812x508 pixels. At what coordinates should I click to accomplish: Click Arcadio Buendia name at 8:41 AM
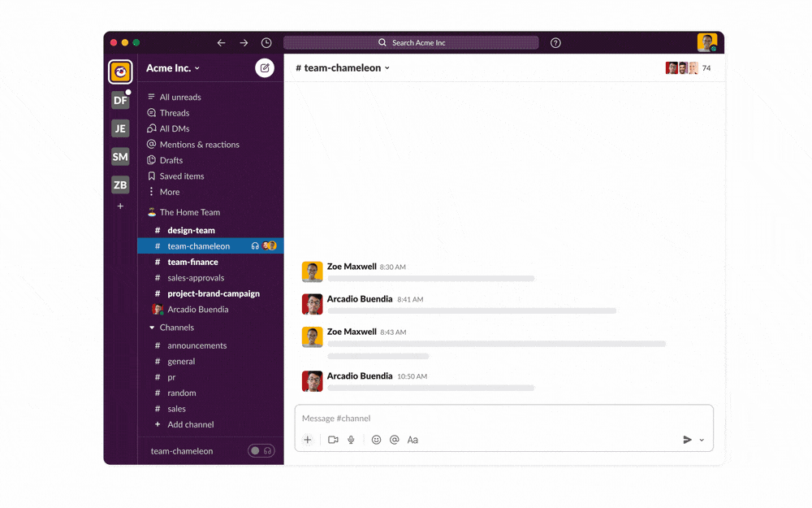[x=360, y=299]
